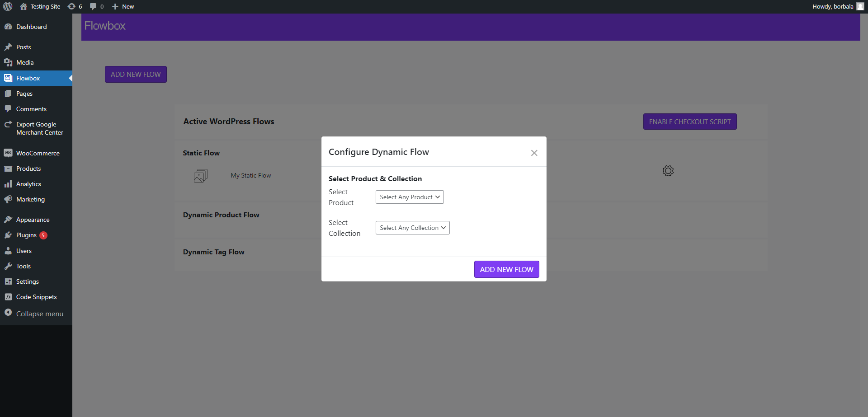Open the Testing Site home link

click(40, 6)
